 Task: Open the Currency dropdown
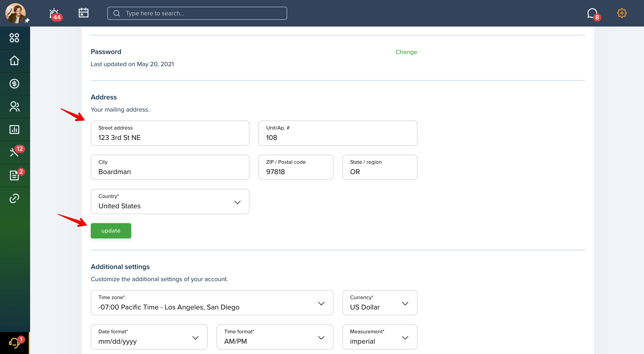coord(380,303)
